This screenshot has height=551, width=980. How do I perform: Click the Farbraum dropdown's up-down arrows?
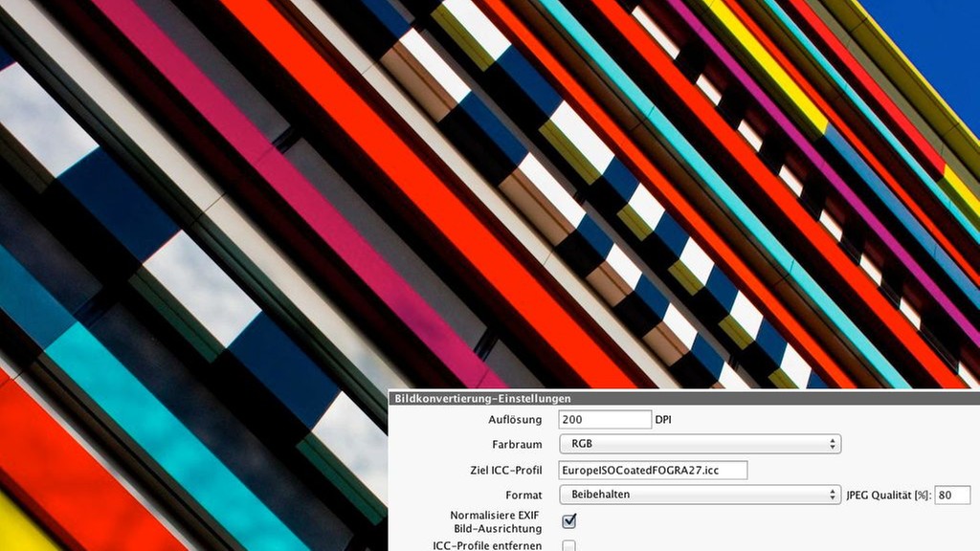(833, 444)
